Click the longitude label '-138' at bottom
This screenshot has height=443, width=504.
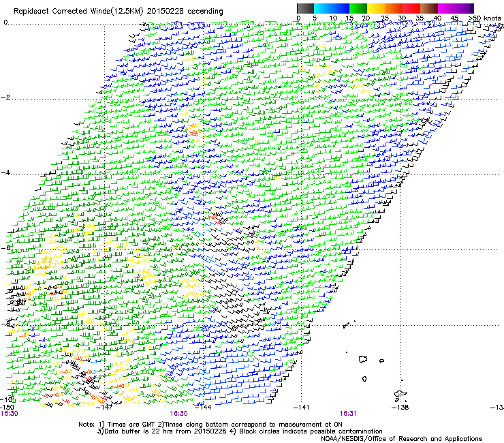(400, 408)
